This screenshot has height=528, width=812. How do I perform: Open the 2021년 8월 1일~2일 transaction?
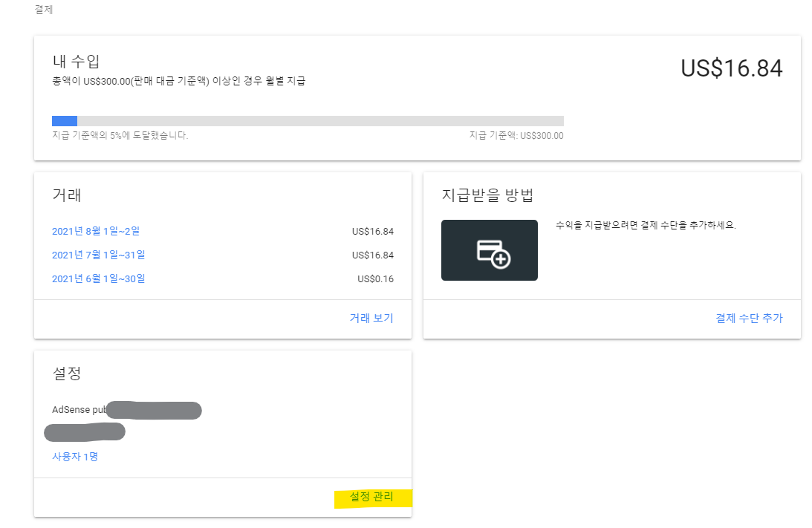(x=97, y=231)
